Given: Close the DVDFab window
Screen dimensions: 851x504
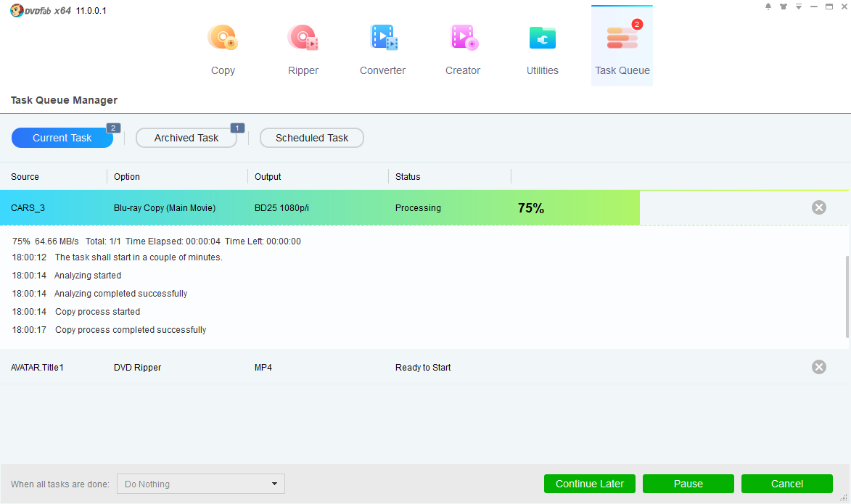Looking at the screenshot, I should 844,7.
